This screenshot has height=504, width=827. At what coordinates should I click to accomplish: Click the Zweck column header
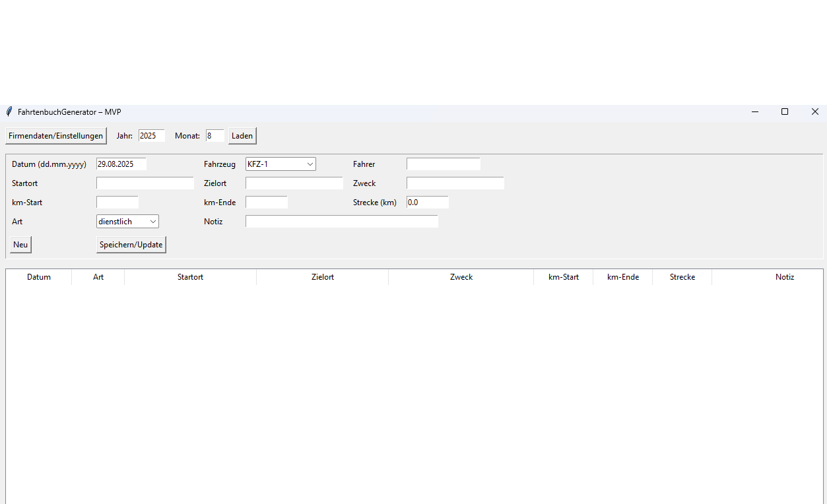(x=461, y=277)
